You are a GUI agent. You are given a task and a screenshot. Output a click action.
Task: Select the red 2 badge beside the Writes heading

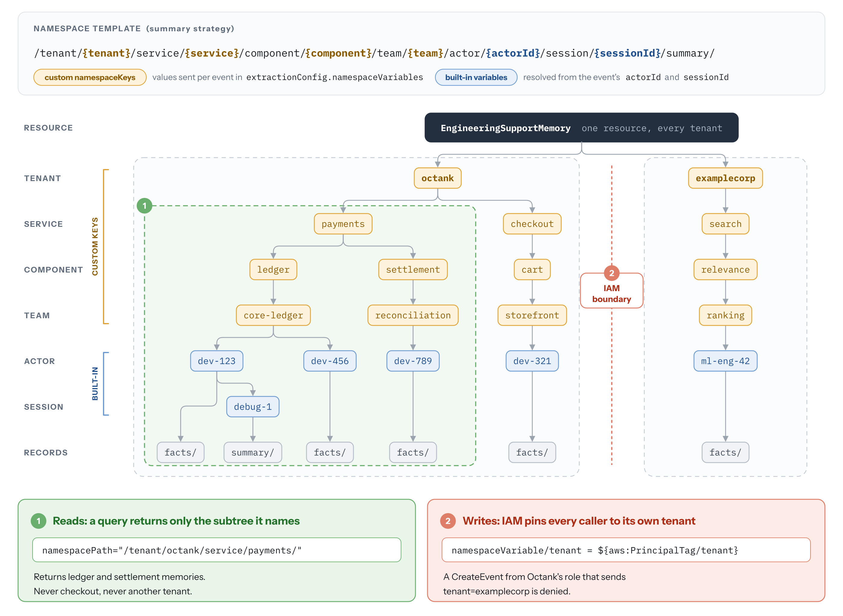click(x=448, y=521)
